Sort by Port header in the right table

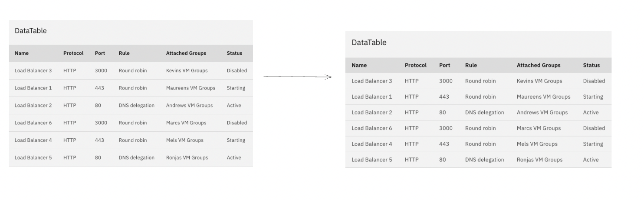[444, 65]
